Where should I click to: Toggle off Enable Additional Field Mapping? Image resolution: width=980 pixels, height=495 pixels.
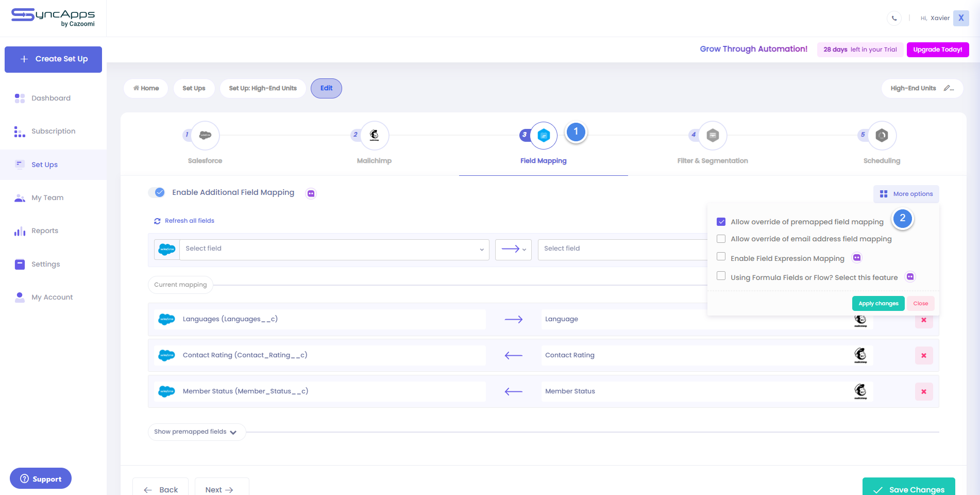tap(157, 192)
